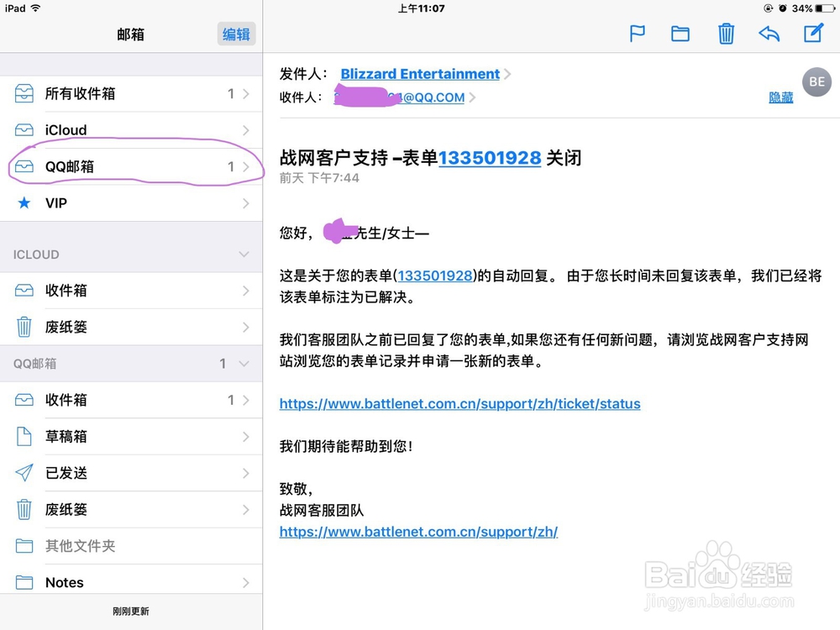The width and height of the screenshot is (840, 630).
Task: Tap the ICLOUD 废纸篓 trash icon
Action: [24, 327]
